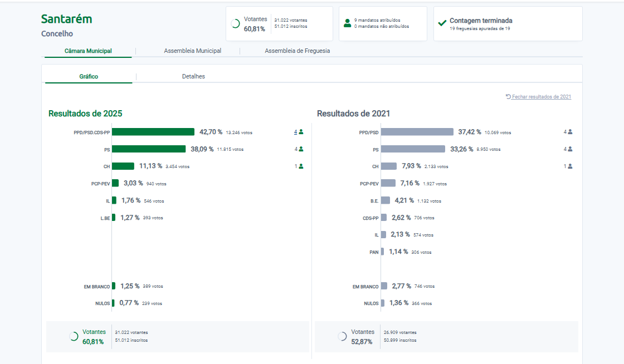Click the green 2025 PS result bar
This screenshot has height=364, width=624.
coord(149,149)
